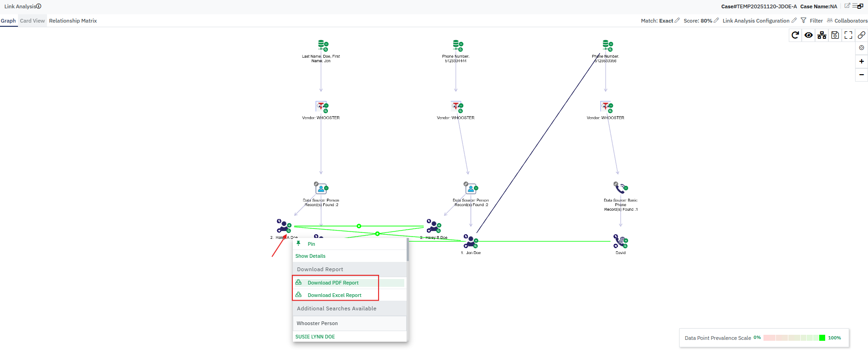Choose Download Excel Report menu entry
This screenshot has height=350, width=868.
(x=334, y=295)
